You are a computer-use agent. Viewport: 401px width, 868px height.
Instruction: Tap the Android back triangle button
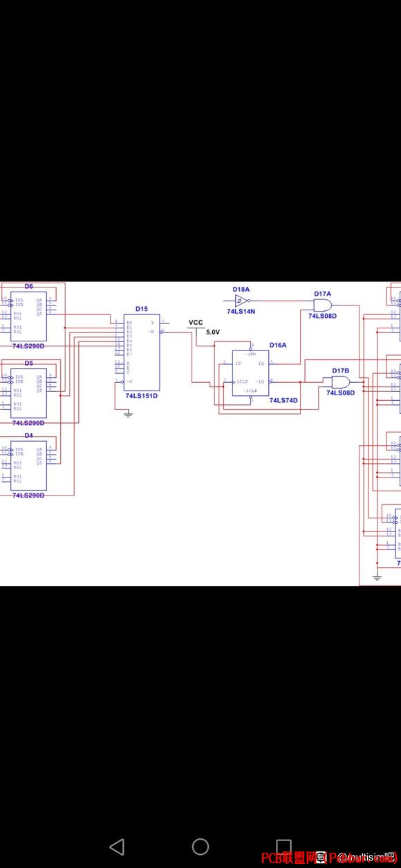click(117, 846)
